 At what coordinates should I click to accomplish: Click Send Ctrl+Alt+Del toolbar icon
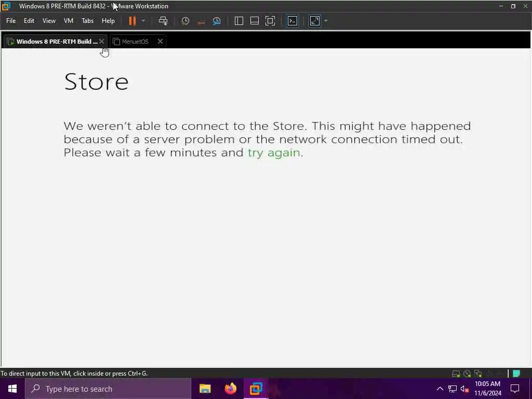pos(163,21)
